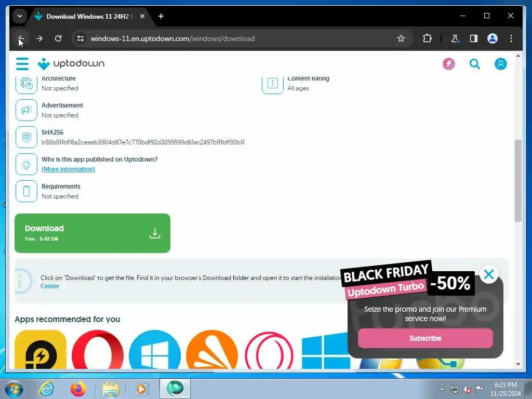532x399 pixels.
Task: Close the Download Windows 11 24H2 tab
Action: point(142,16)
